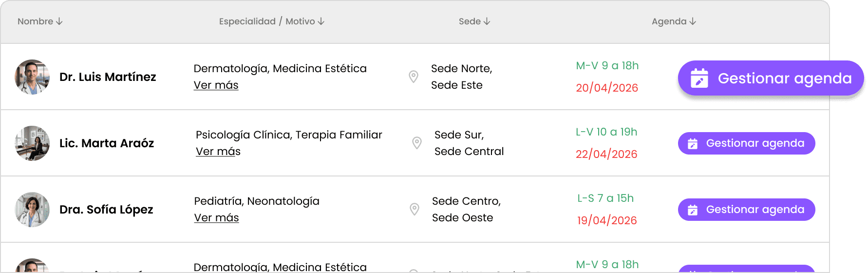
Task: Expand Ver más for Pediatría, Neonatología
Action: pyautogui.click(x=216, y=218)
